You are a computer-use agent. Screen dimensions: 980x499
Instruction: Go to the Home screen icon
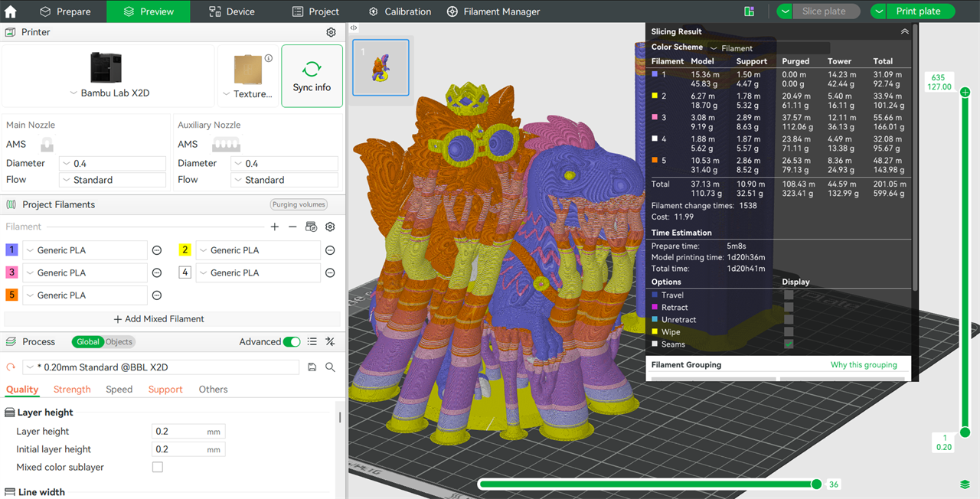pos(11,11)
